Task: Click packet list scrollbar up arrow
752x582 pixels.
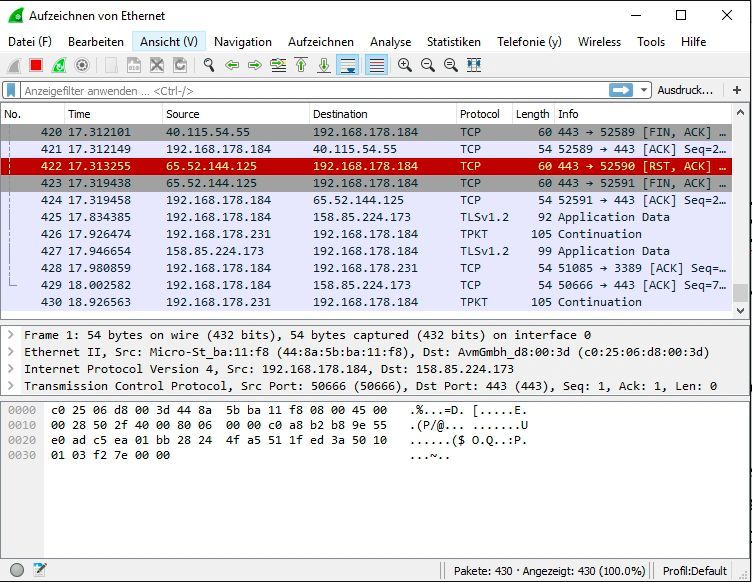Action: pos(740,113)
